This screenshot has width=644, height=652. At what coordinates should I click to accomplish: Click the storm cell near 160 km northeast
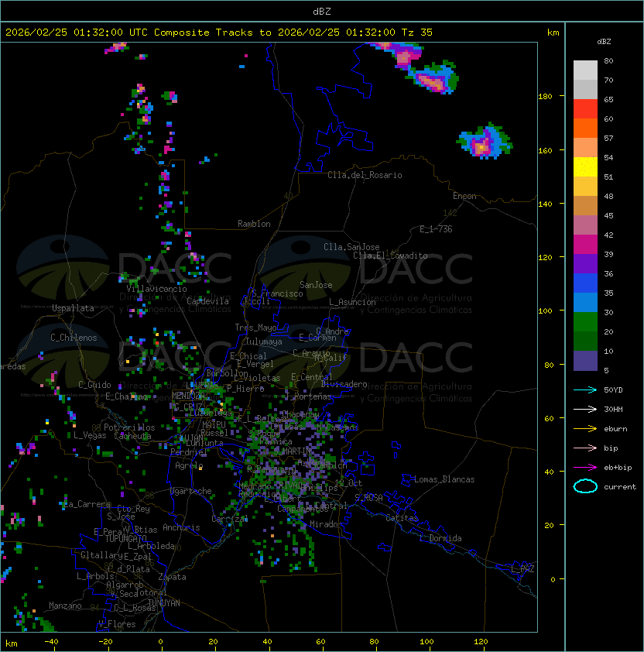[x=484, y=142]
